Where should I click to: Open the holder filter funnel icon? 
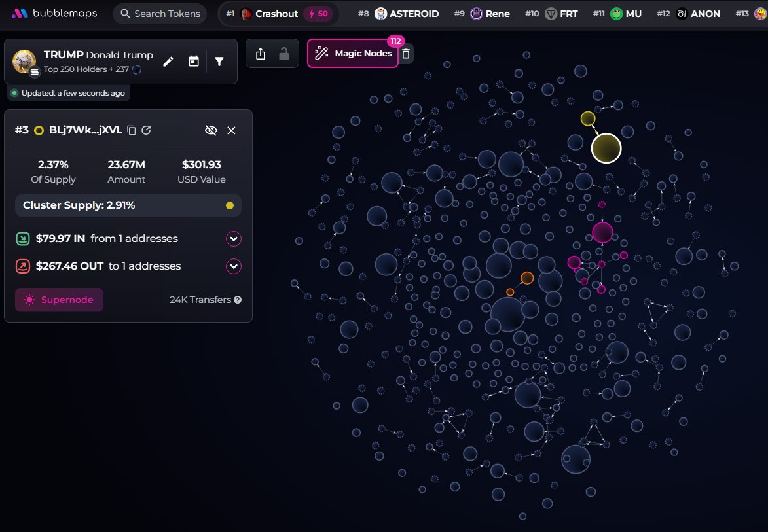click(x=219, y=62)
